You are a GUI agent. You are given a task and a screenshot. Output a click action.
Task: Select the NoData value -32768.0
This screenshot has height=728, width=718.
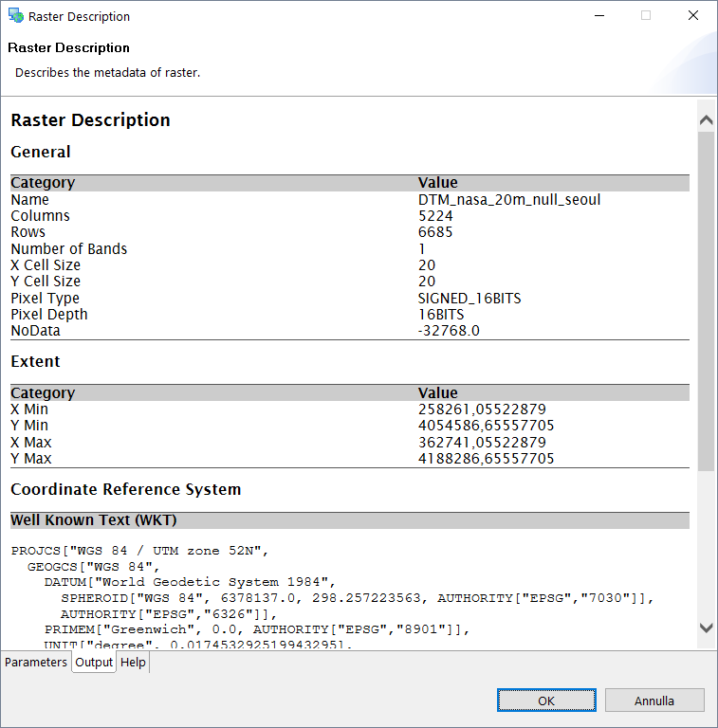pyautogui.click(x=451, y=331)
